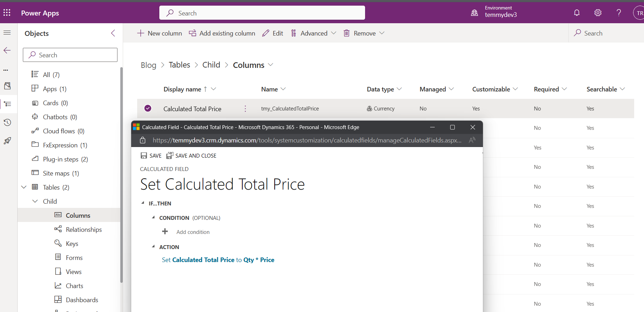The image size is (644, 312).
Task: Focus the Power Apps top search box
Action: [262, 13]
